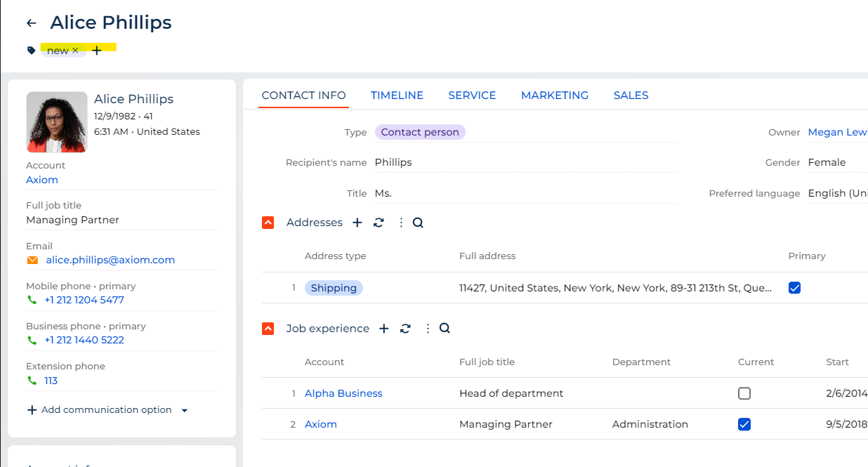Screen dimensions: 868x467
Task: Click the Shipping address type badge
Action: point(334,288)
